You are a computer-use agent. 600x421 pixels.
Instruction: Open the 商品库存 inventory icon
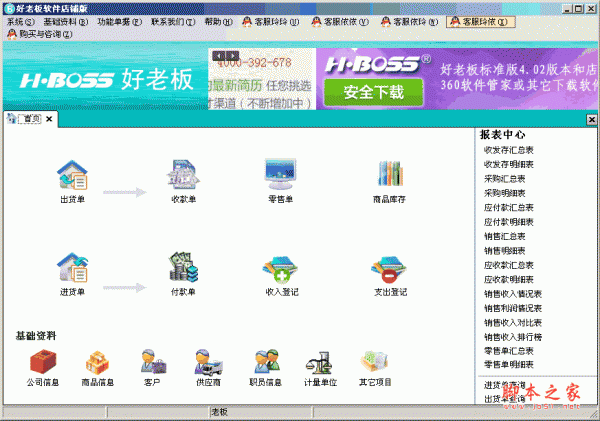click(390, 174)
